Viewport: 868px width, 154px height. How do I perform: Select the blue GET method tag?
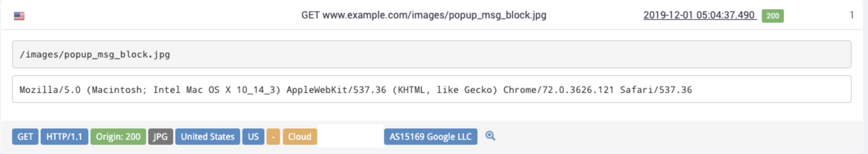click(x=25, y=137)
